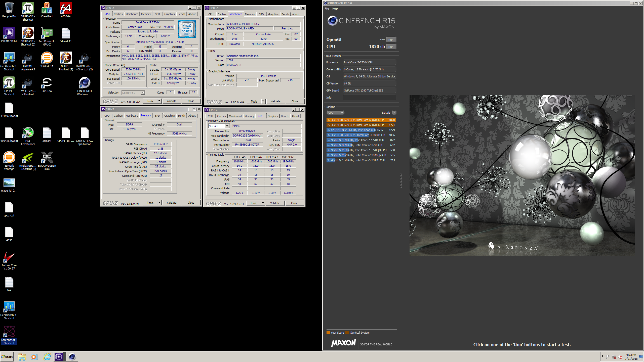Select the GPUPI_1B_... file icon
The image size is (644, 362).
(66, 135)
